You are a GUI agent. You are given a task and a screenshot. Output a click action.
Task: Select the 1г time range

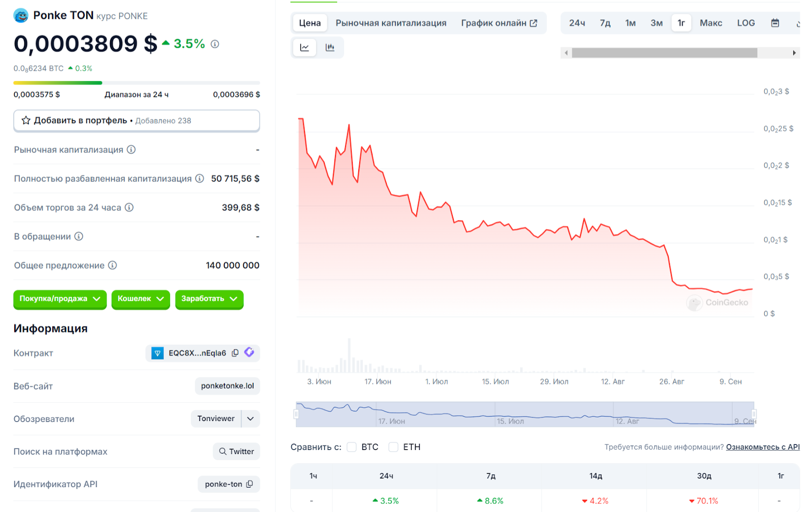682,23
